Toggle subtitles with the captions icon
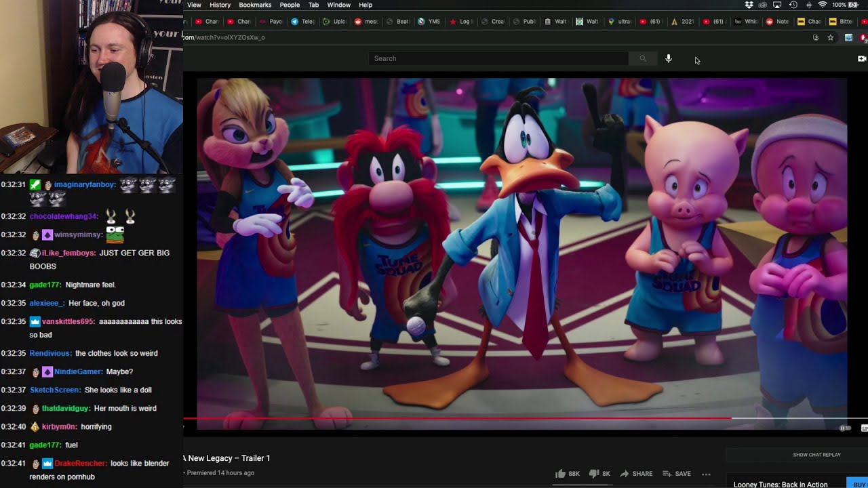This screenshot has height=488, width=868. coord(864,428)
